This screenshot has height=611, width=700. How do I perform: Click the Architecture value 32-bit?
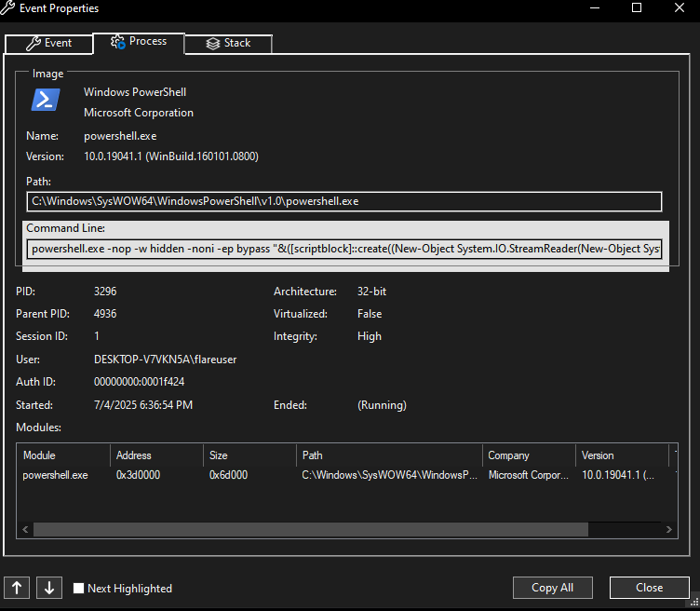(x=371, y=292)
